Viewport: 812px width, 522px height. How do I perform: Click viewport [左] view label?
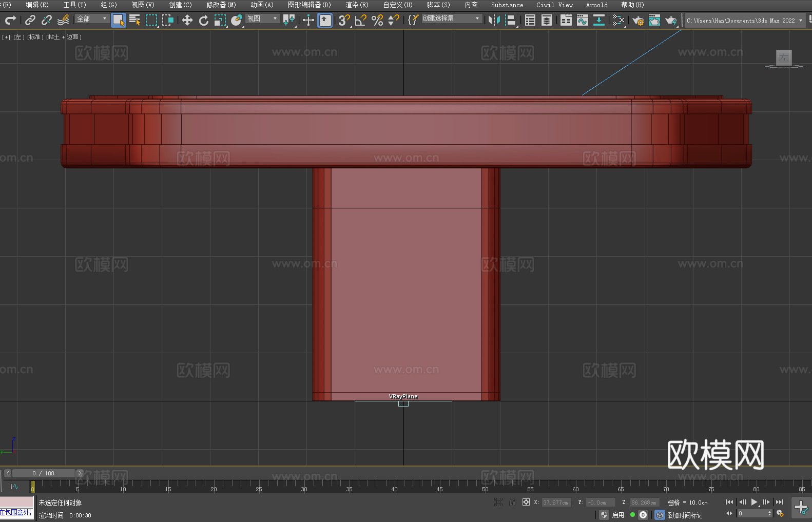(x=18, y=37)
